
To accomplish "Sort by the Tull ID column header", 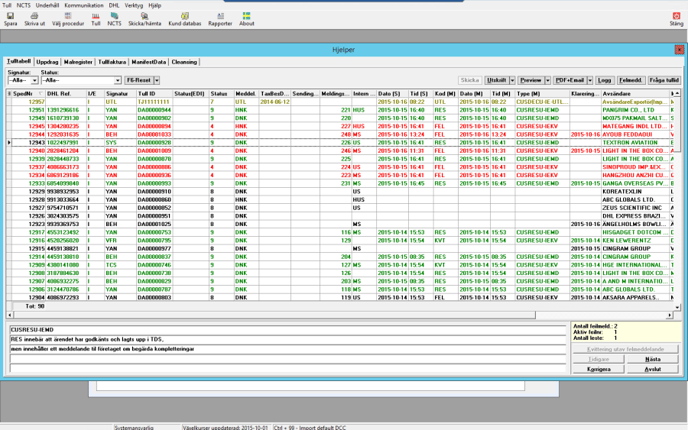I will point(154,93).
